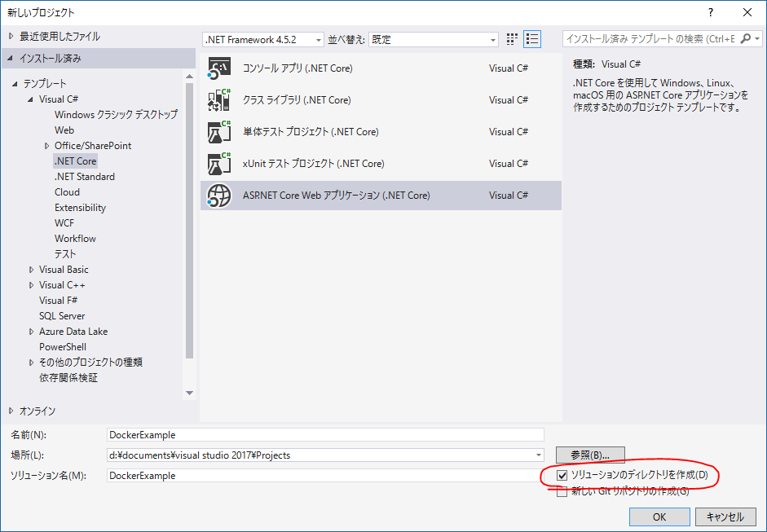
Task: Select the ASP.NET Core Web application globe icon
Action: click(218, 195)
